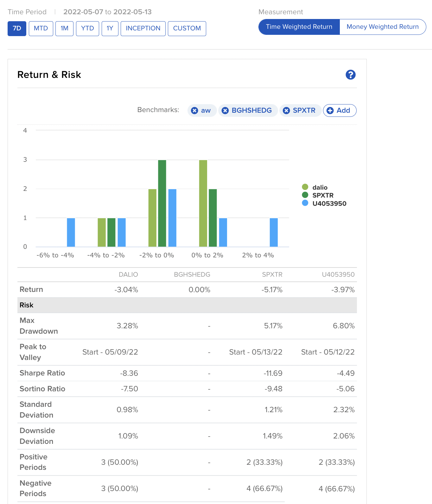Remove the SPXTR benchmark via its x icon
432x504 pixels.
tap(286, 110)
